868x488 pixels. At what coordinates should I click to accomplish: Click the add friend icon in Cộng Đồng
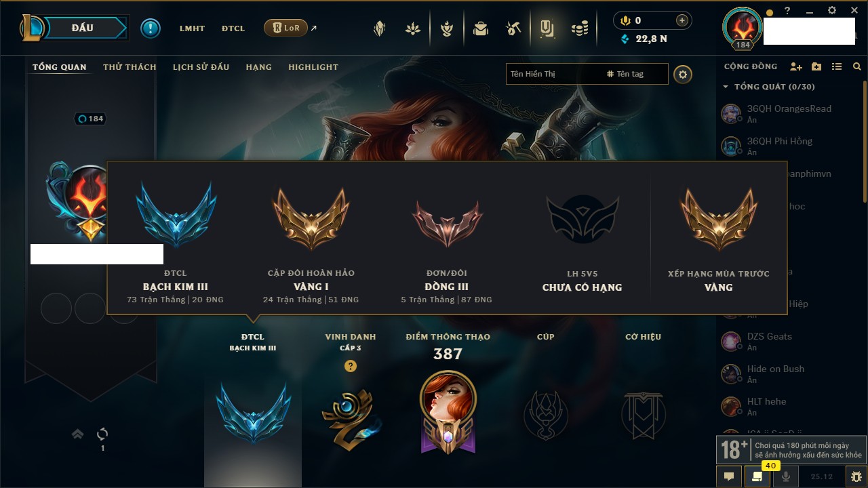(796, 66)
